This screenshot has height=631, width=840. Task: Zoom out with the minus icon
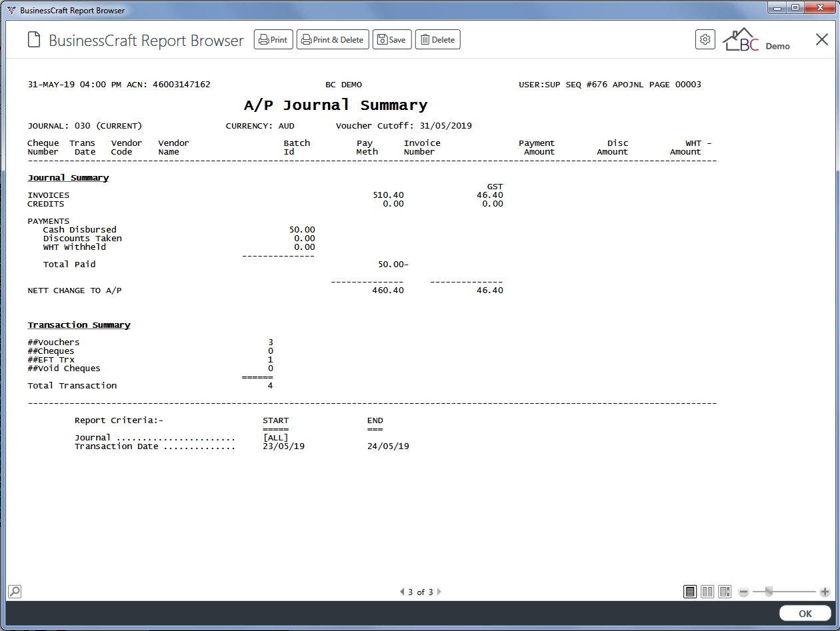point(744,592)
